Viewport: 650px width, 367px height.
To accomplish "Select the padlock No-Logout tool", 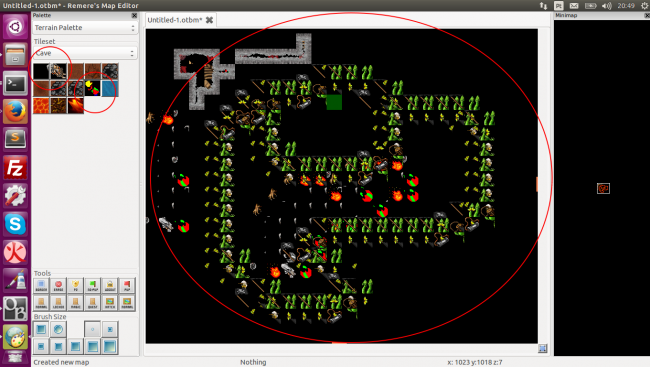I will tap(110, 285).
